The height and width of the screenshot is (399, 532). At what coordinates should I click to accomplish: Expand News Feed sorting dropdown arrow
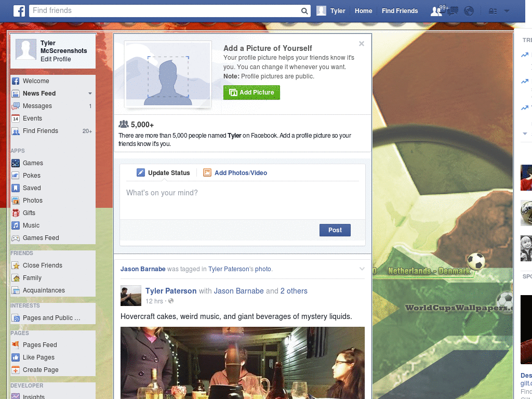click(90, 94)
